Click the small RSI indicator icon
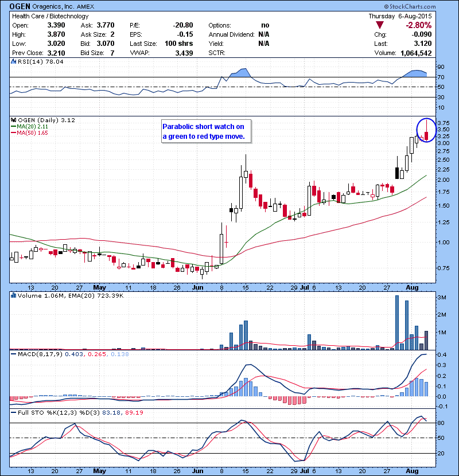459x476 pixels. pos(13,61)
